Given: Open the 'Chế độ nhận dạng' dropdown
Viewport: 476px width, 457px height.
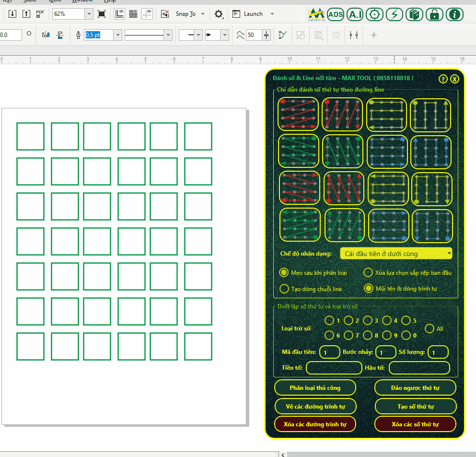Looking at the screenshot, I should click(x=395, y=254).
